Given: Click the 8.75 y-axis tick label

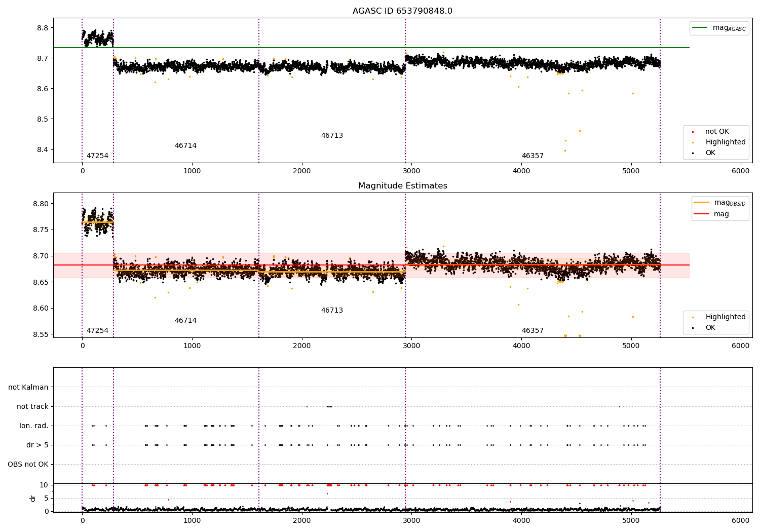Looking at the screenshot, I should tap(41, 230).
